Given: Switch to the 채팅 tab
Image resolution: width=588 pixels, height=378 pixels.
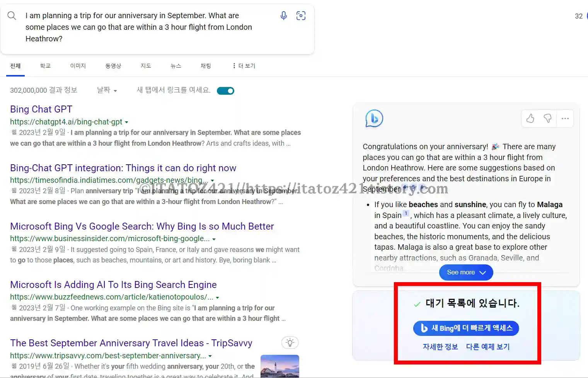Looking at the screenshot, I should click(x=206, y=66).
